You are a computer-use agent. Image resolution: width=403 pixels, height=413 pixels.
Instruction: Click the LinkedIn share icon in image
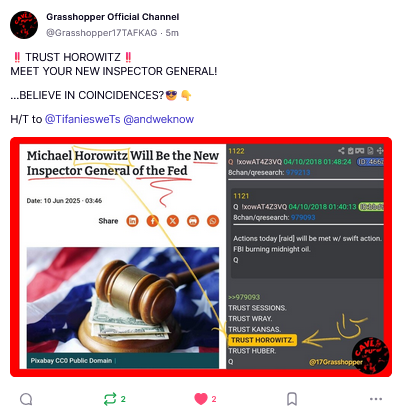[x=132, y=221]
